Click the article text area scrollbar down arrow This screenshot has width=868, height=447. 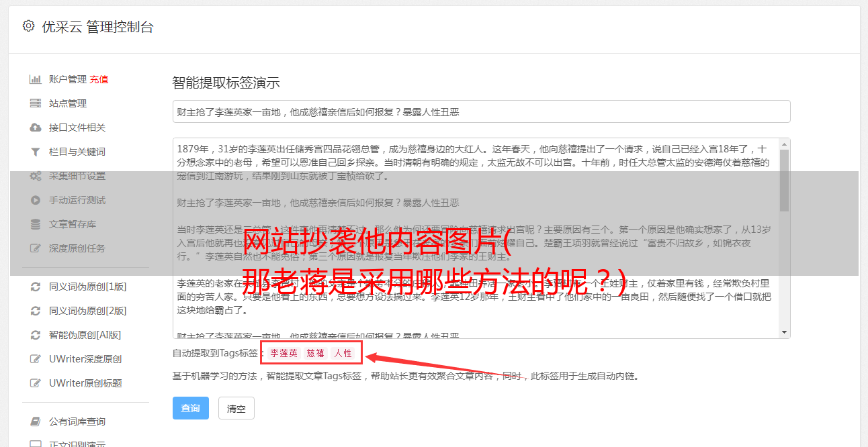coord(784,332)
